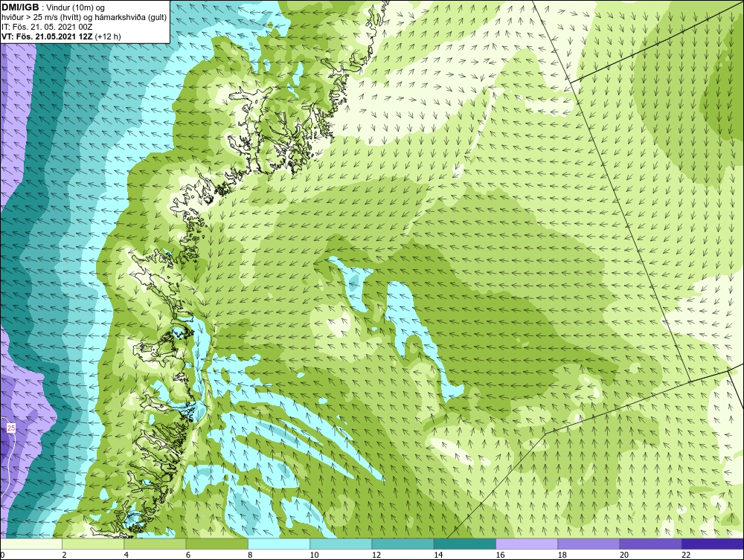744x560 pixels.
Task: Click the scale label '6'
Action: 188,555
